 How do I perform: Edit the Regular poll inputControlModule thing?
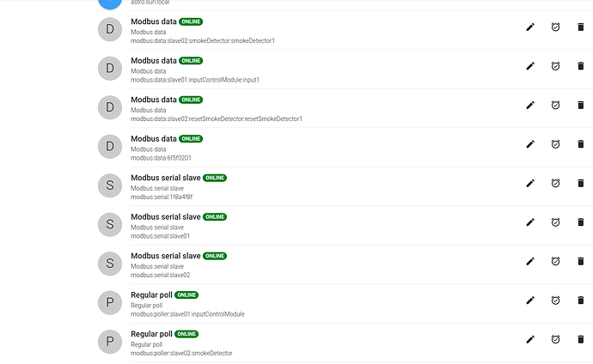[530, 300]
